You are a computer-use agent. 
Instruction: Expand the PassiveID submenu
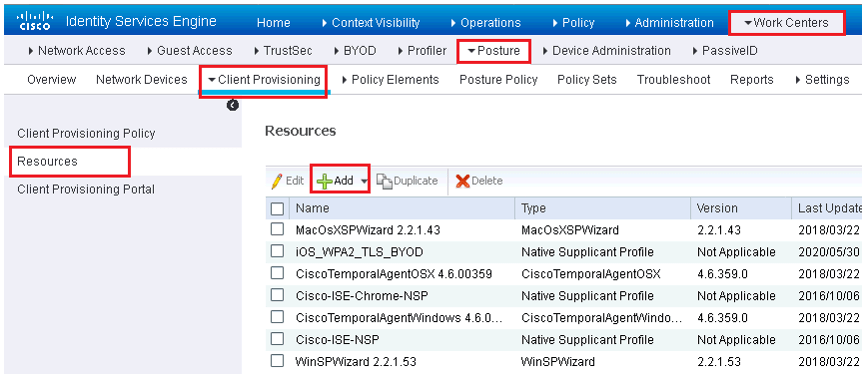[x=724, y=51]
